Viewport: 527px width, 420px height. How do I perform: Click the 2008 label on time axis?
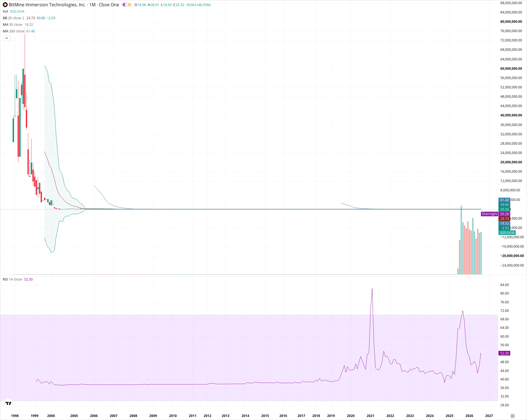point(133,416)
